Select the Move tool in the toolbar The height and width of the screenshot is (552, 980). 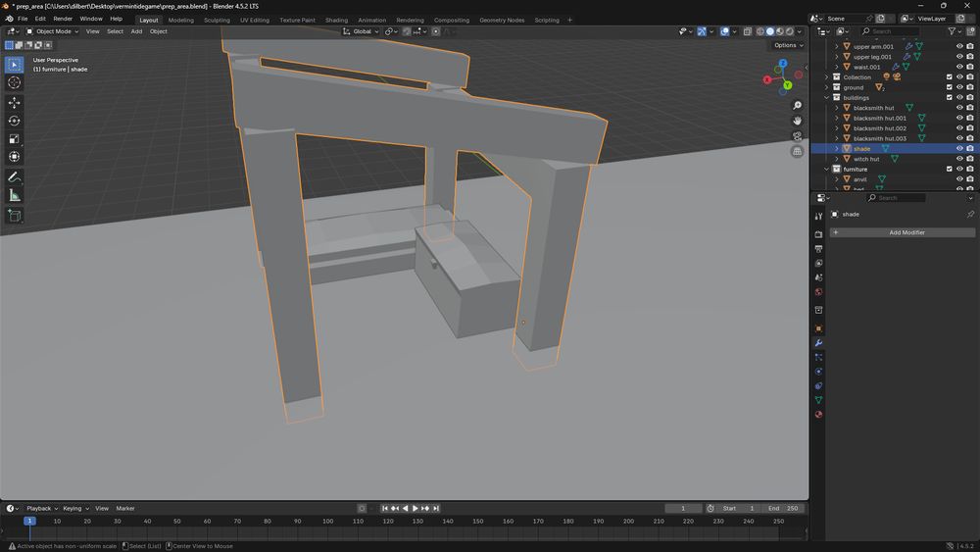click(14, 103)
